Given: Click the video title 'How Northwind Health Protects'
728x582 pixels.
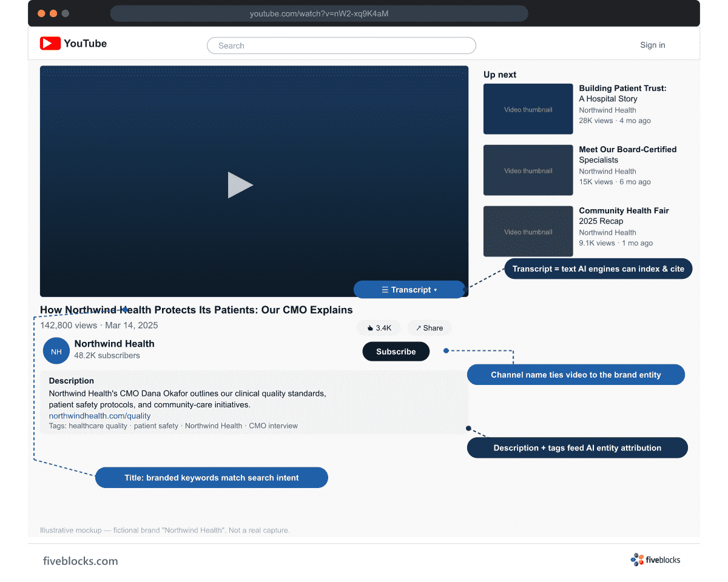Looking at the screenshot, I should [197, 310].
